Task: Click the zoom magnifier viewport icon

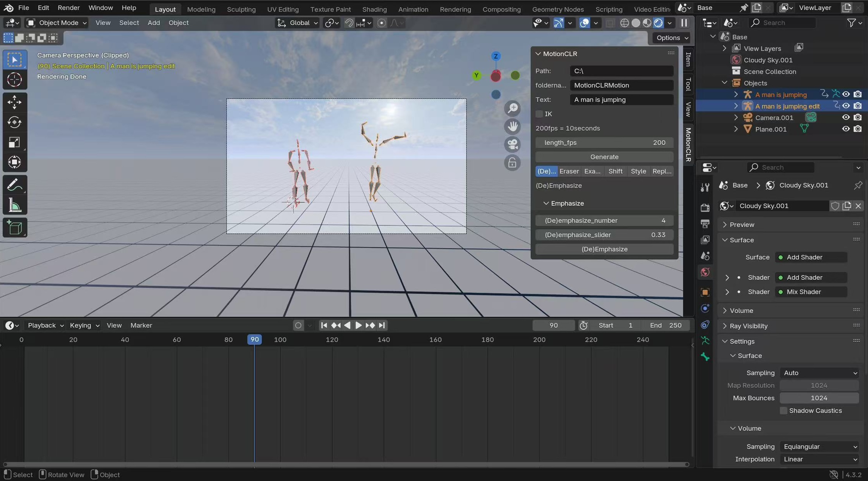Action: pyautogui.click(x=513, y=108)
